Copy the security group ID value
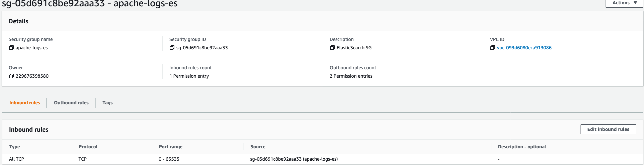Viewport: 644px width, 165px height. pyautogui.click(x=172, y=48)
